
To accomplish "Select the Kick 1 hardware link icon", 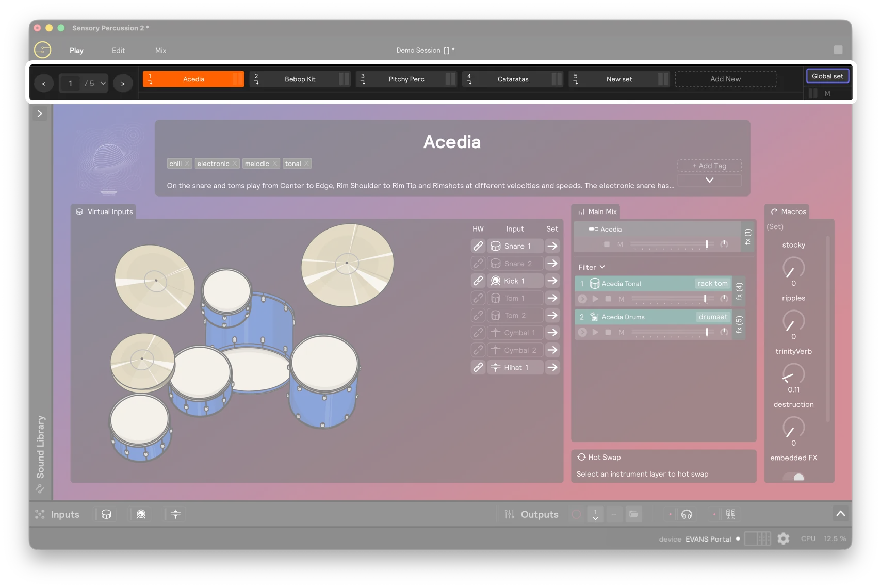I will [478, 281].
